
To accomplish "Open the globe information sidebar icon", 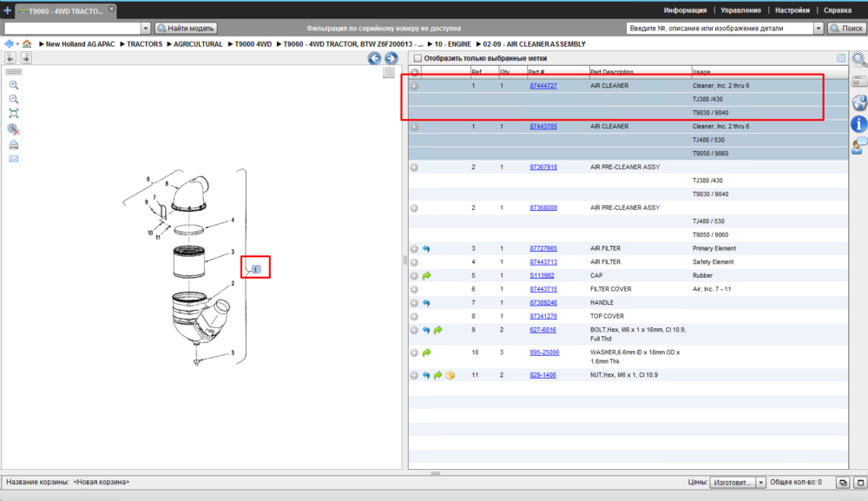I will click(859, 102).
